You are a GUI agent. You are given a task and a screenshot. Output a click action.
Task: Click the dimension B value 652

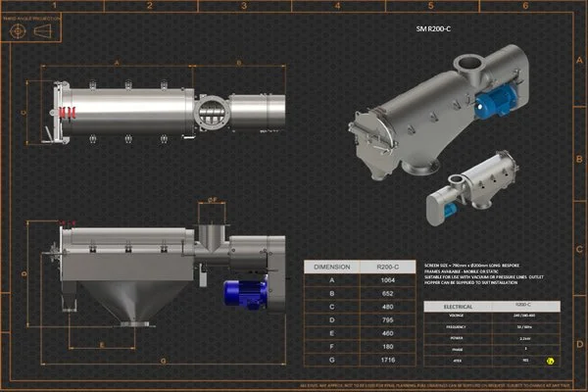[388, 294]
